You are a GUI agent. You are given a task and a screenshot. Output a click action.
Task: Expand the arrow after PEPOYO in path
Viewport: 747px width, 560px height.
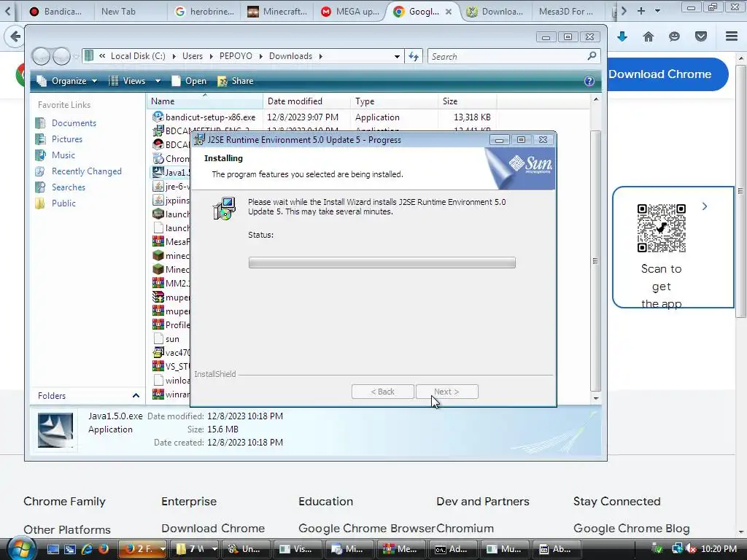coord(260,56)
